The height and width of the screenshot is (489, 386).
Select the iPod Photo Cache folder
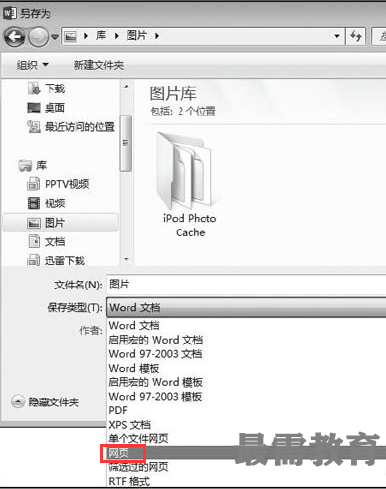(x=189, y=184)
